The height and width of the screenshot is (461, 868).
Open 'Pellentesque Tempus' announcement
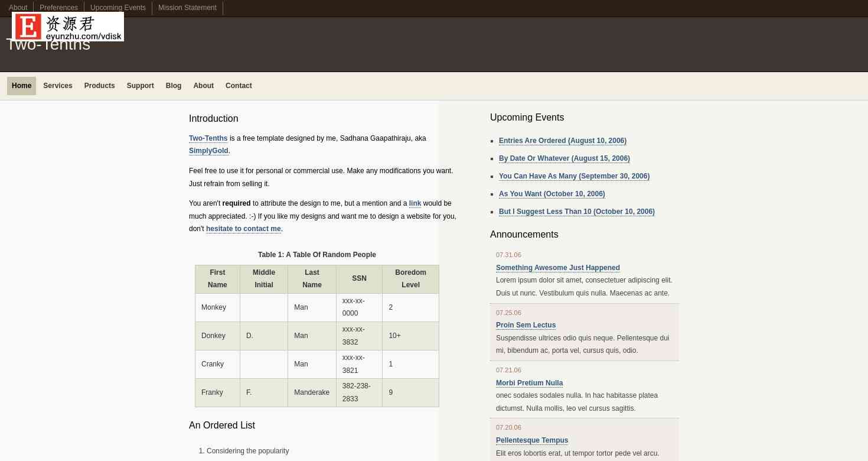[x=532, y=440]
